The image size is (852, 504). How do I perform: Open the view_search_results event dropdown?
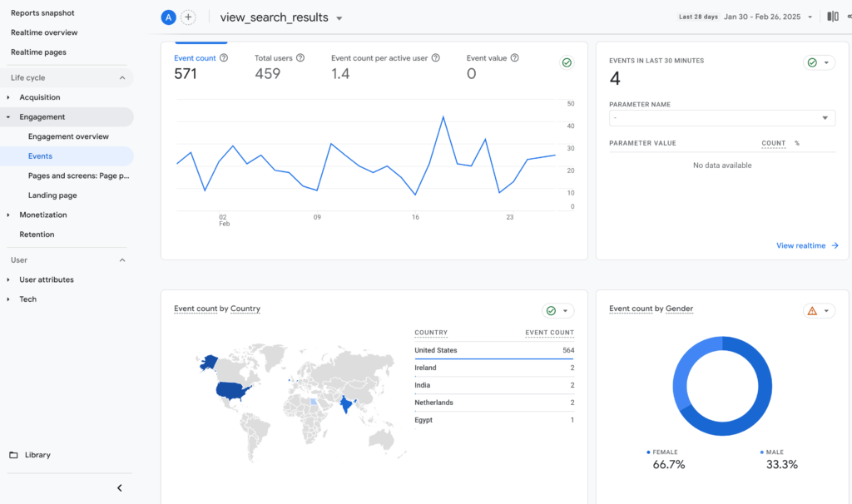339,18
